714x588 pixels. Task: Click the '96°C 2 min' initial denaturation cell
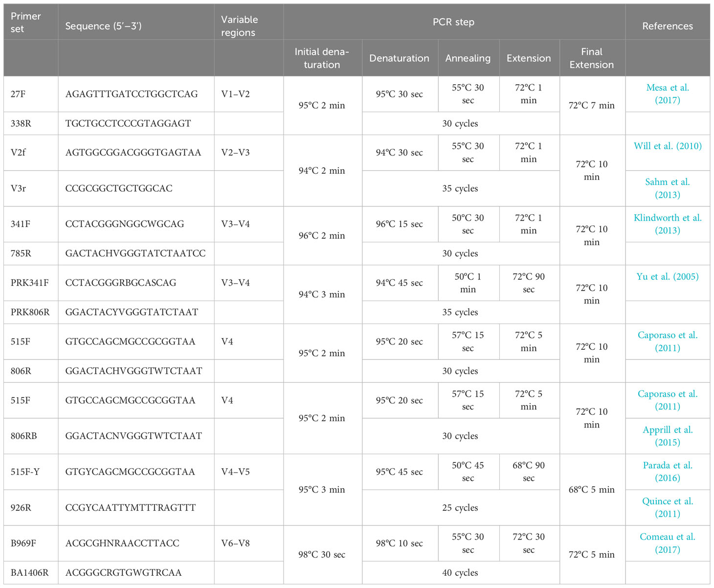tap(322, 236)
